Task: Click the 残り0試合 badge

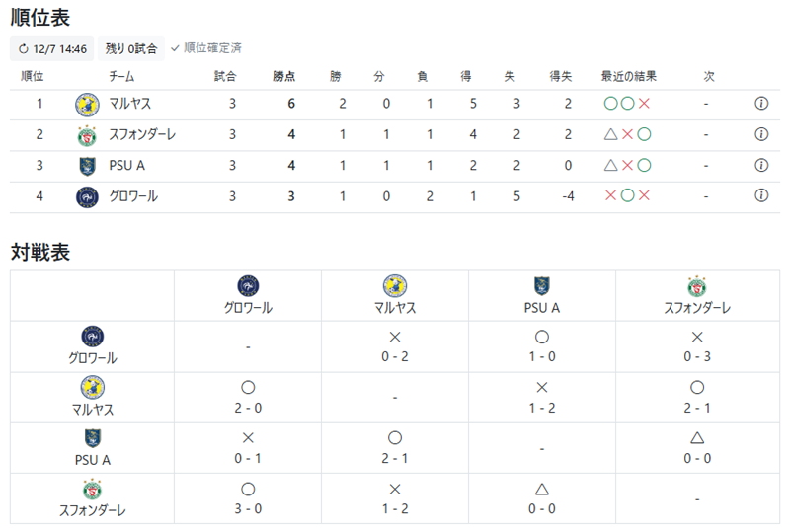Action: tap(131, 49)
